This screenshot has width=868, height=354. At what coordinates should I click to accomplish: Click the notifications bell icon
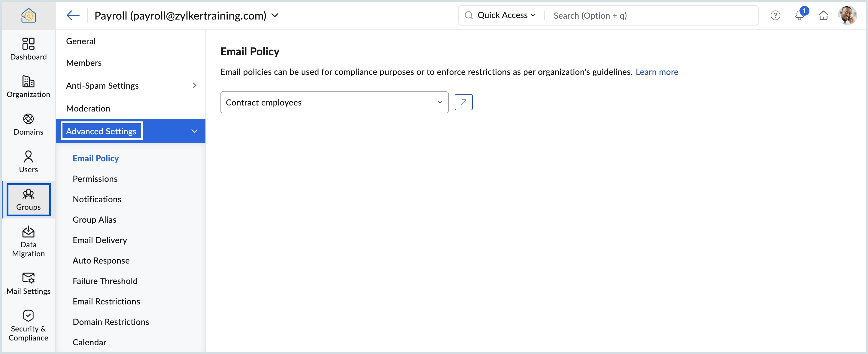pyautogui.click(x=799, y=16)
